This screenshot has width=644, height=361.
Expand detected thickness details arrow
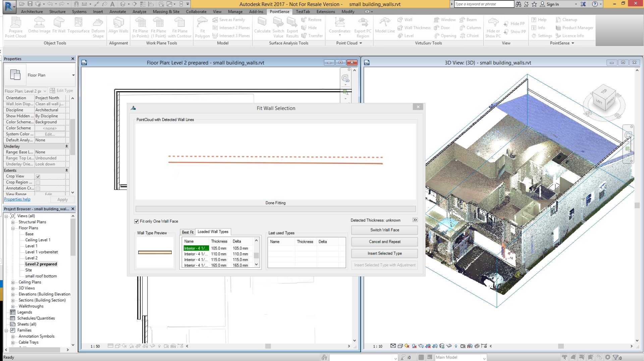pyautogui.click(x=415, y=220)
